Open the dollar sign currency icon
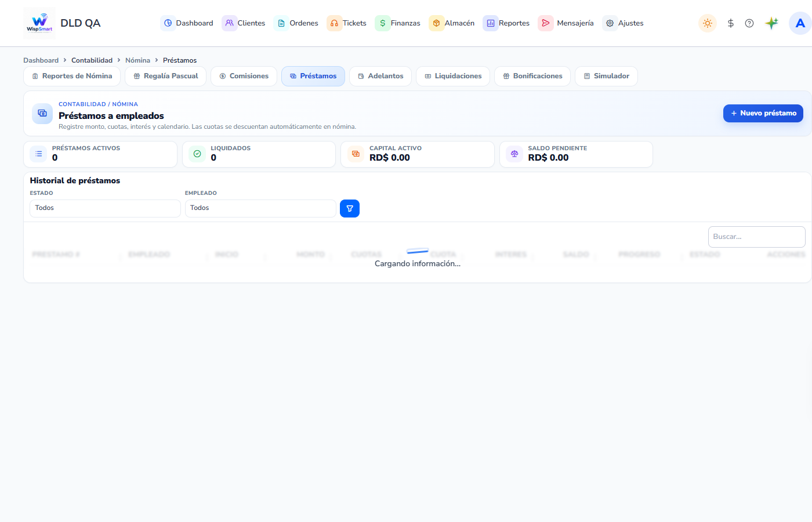Screen dimensions: 812x522 [x=731, y=23]
